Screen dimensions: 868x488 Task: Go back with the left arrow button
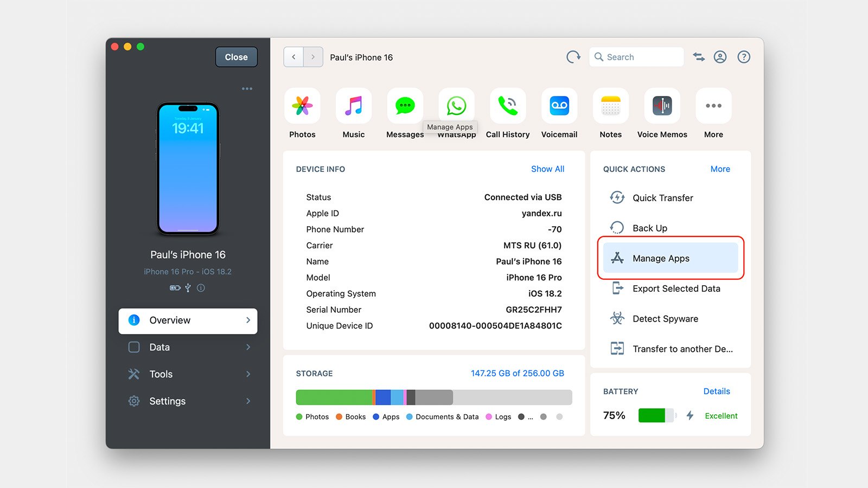tap(293, 57)
